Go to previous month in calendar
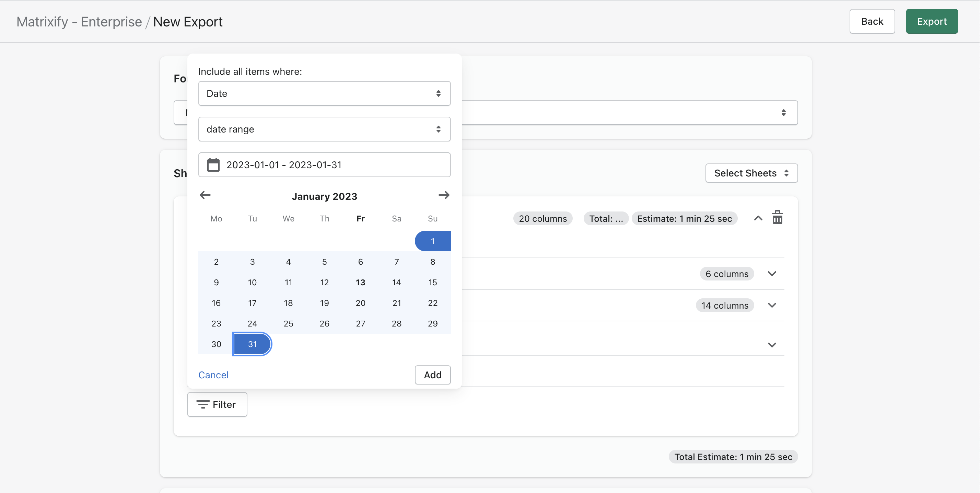980x493 pixels. coord(205,195)
